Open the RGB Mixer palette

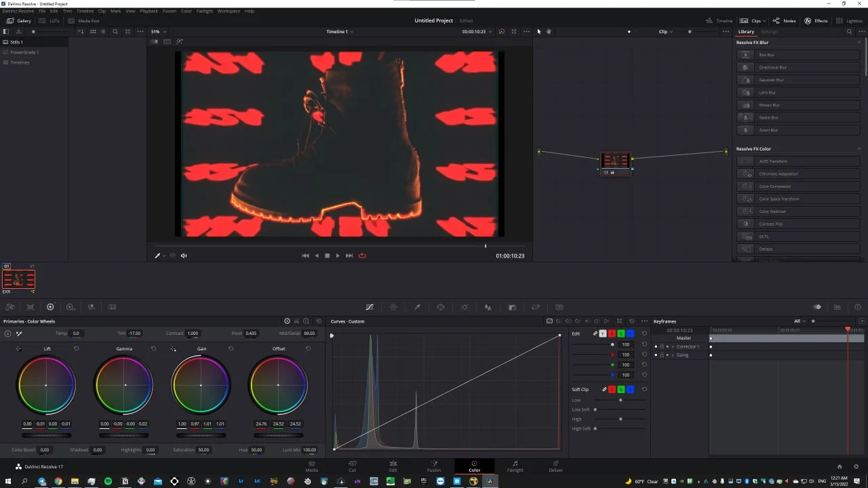coord(91,307)
